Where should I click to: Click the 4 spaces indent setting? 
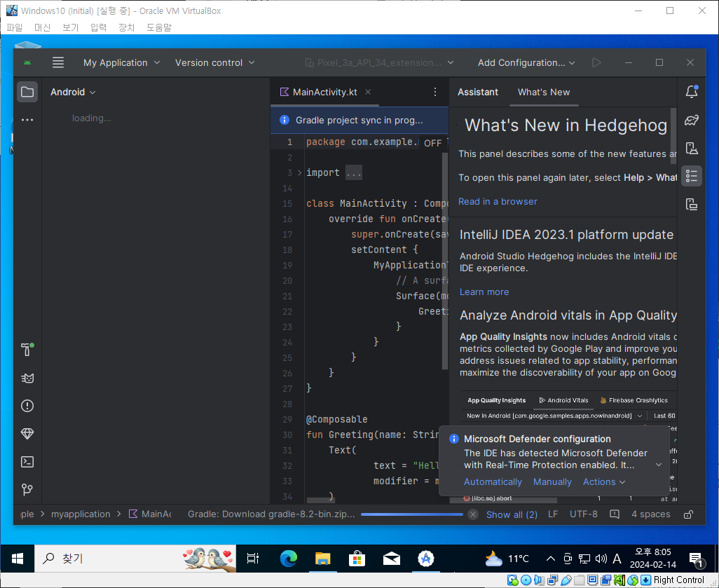click(651, 514)
